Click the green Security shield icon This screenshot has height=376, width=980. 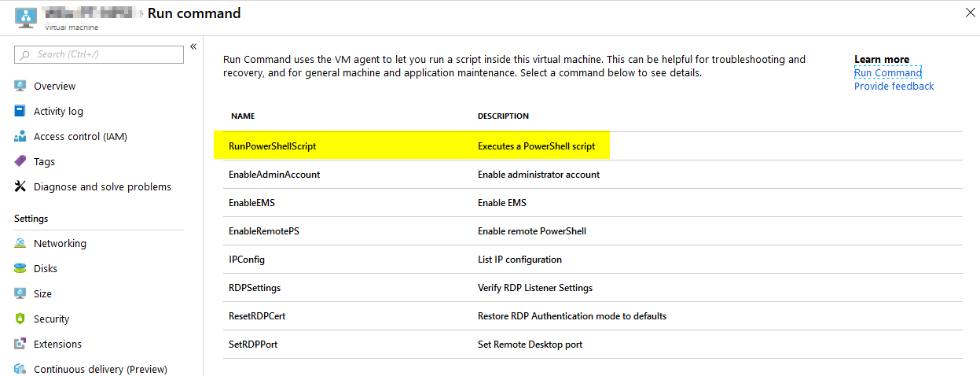pyautogui.click(x=20, y=319)
